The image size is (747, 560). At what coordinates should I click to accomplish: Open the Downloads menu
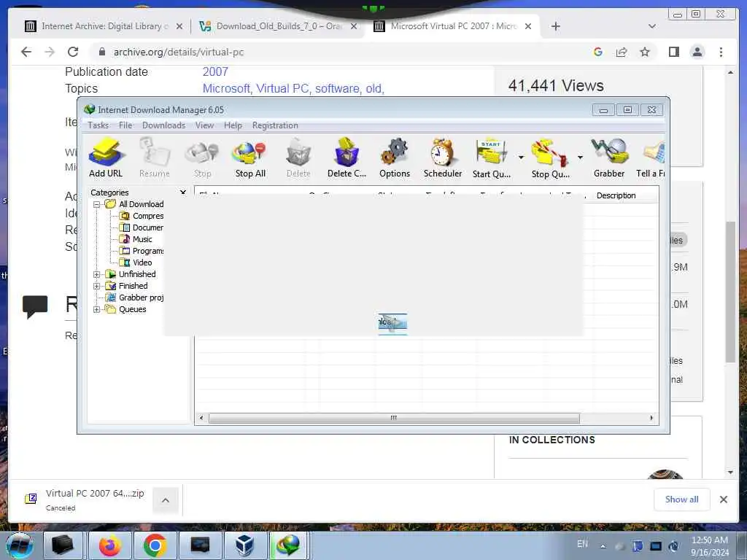163,125
